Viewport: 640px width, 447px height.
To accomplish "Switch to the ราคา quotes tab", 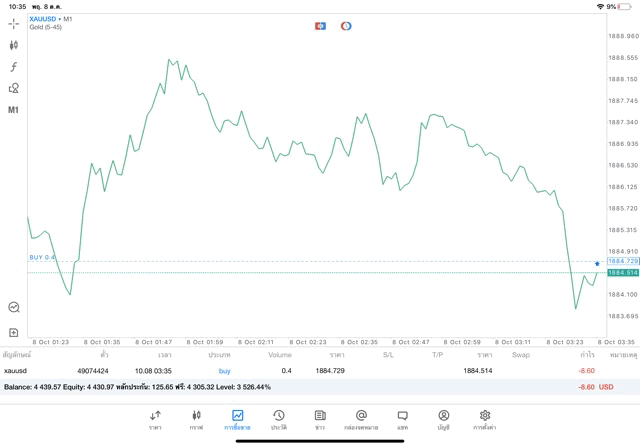I will coord(155,420).
